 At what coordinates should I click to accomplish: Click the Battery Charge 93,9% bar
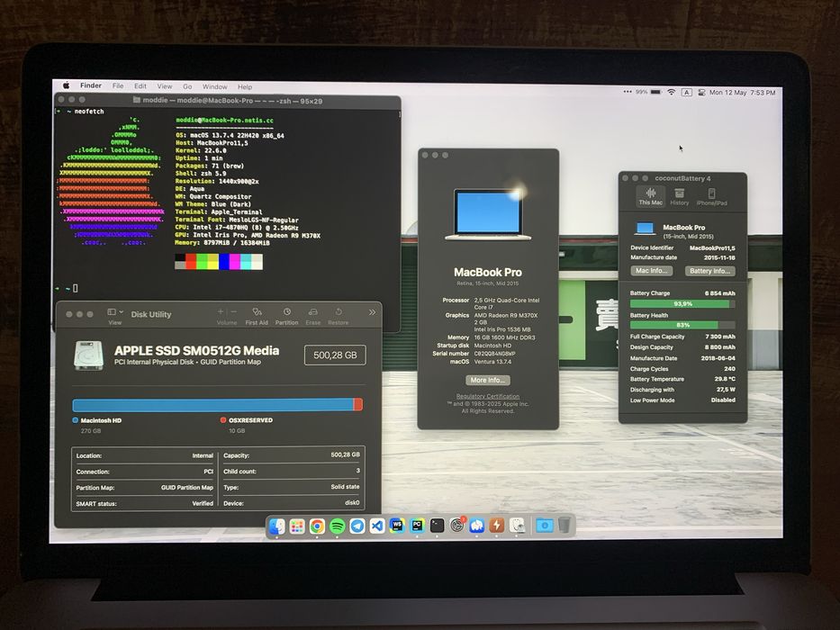point(682,304)
